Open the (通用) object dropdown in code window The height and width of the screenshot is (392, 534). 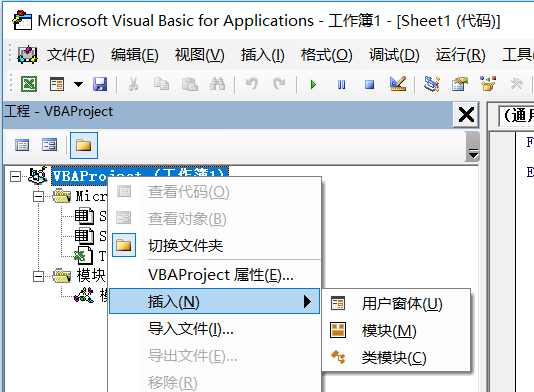tap(516, 116)
